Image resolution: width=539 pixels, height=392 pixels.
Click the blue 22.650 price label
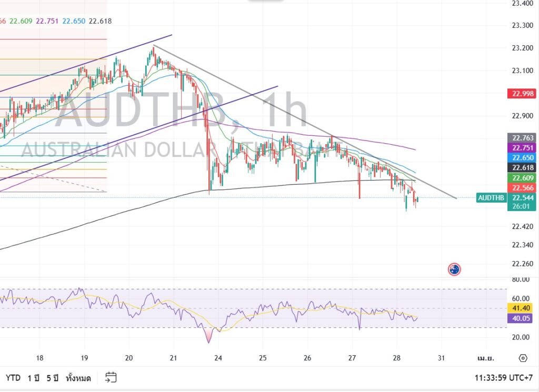point(522,158)
